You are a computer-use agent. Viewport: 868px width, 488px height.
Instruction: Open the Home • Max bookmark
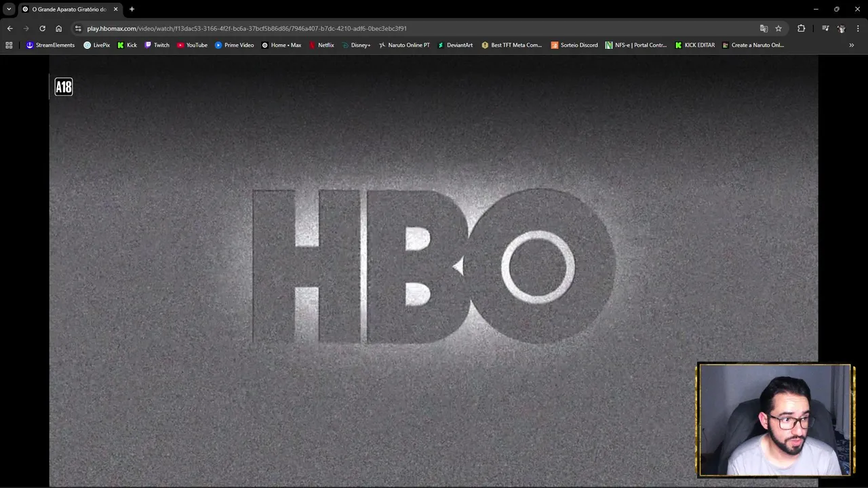281,45
